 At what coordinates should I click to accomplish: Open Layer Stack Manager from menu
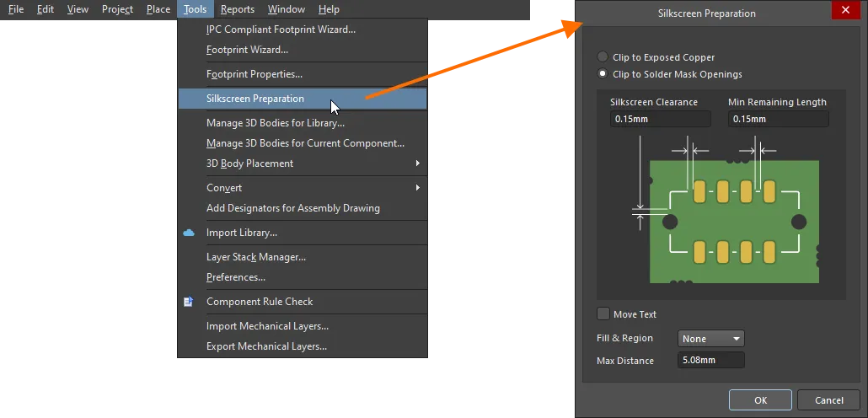pyautogui.click(x=256, y=257)
